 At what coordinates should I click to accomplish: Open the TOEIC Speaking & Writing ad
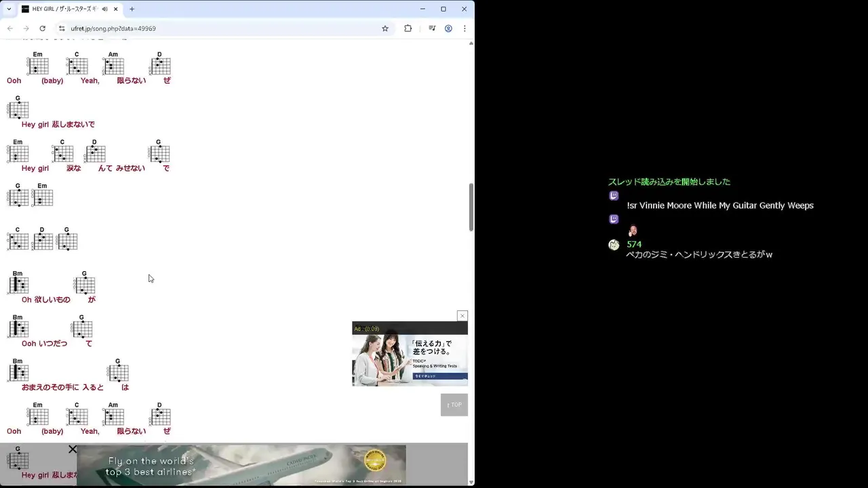point(410,360)
